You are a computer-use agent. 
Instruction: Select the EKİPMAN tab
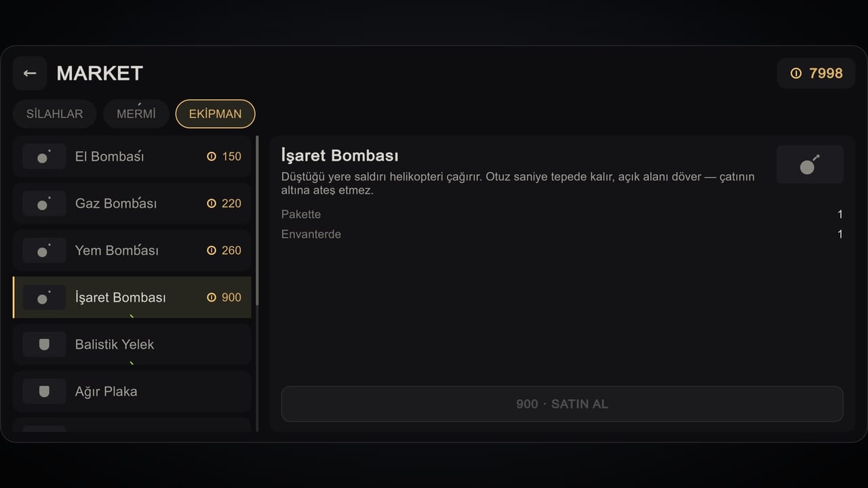point(216,114)
